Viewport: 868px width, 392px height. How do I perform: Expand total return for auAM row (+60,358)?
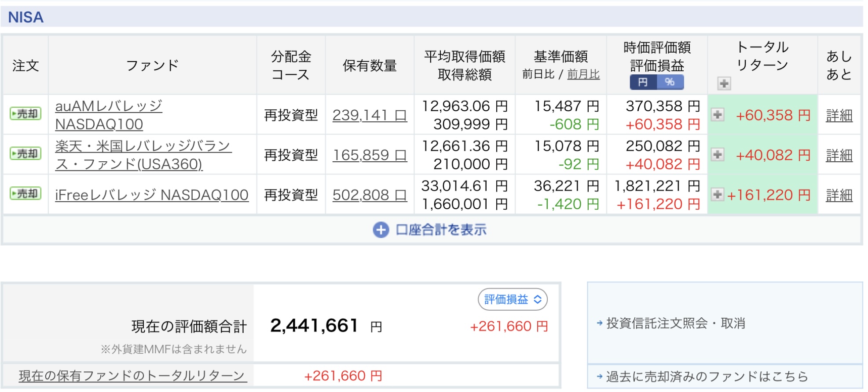pos(718,115)
